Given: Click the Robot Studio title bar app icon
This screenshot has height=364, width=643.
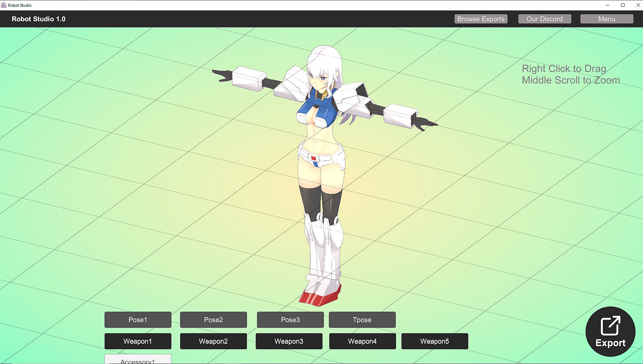Looking at the screenshot, I should click(4, 5).
